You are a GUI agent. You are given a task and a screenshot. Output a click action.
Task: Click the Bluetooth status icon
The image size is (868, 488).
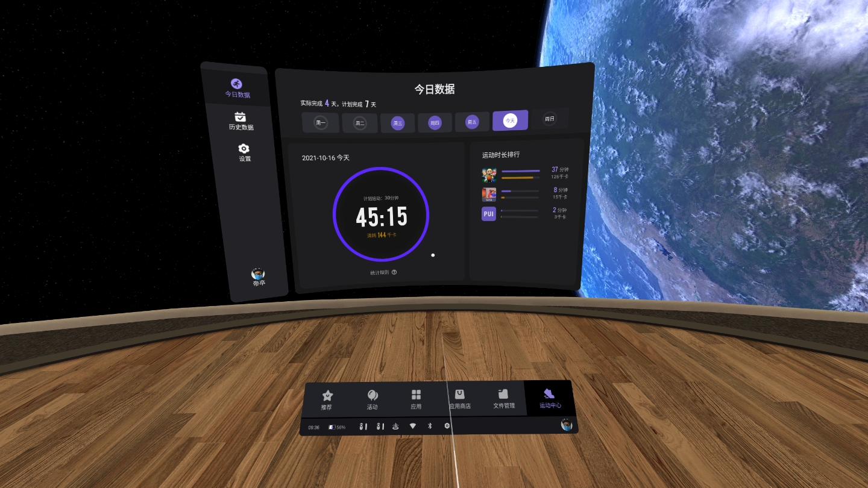(430, 426)
